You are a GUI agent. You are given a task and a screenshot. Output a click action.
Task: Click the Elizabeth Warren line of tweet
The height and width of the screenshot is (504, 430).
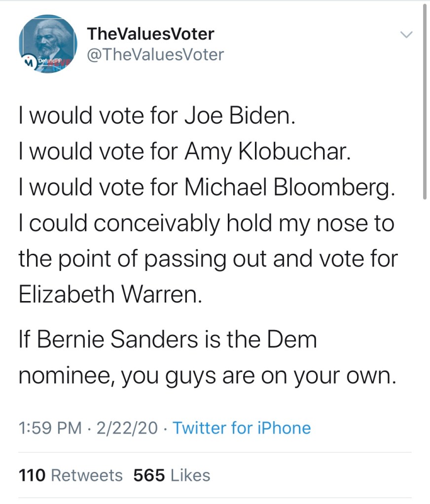coord(110,295)
